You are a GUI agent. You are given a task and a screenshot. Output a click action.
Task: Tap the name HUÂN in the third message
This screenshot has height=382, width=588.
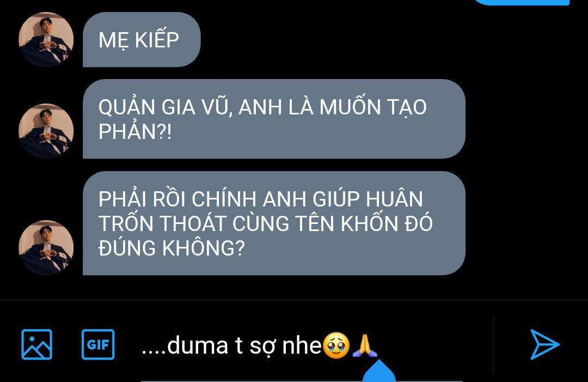point(394,199)
